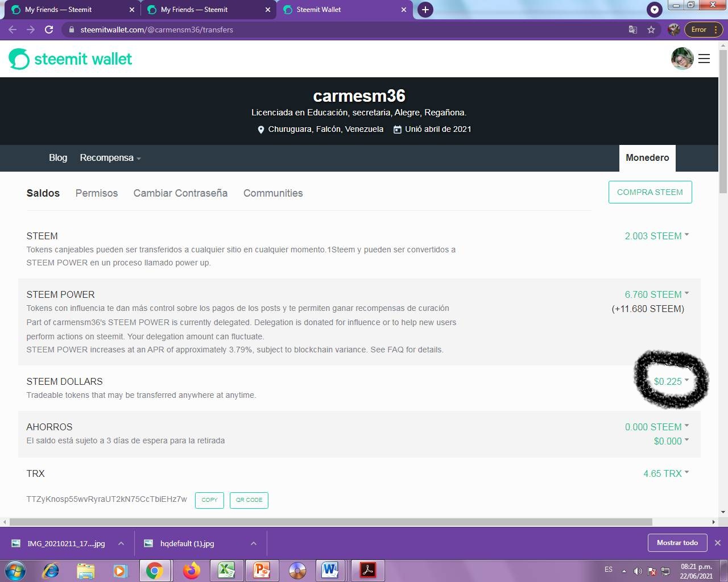The height and width of the screenshot is (582, 728).
Task: Click the TRX address text TTZyKnosp55wvRyraUT2kN75CcTbiEHz7w
Action: click(106, 499)
